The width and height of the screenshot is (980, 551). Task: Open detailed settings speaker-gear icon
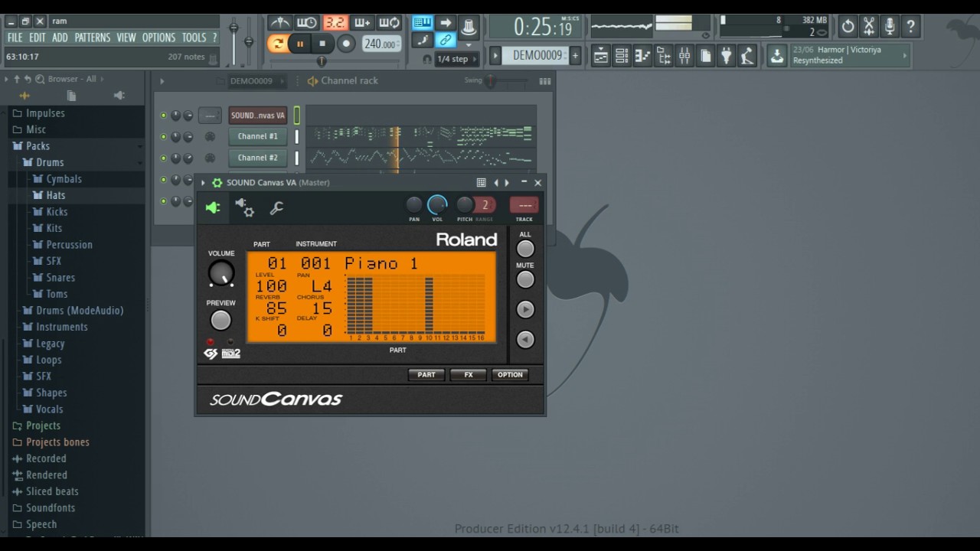click(244, 207)
